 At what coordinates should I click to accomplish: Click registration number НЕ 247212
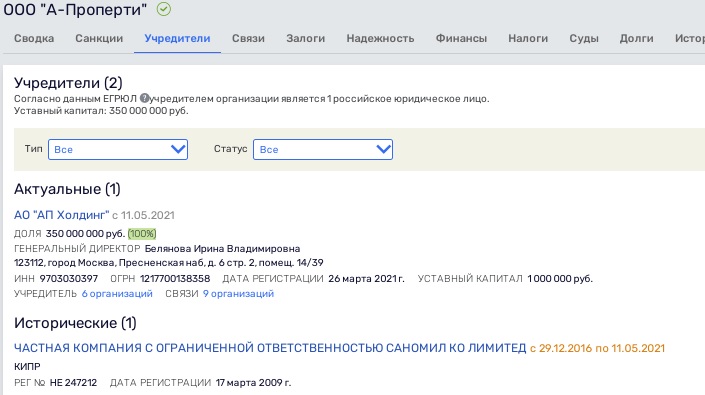(73, 383)
